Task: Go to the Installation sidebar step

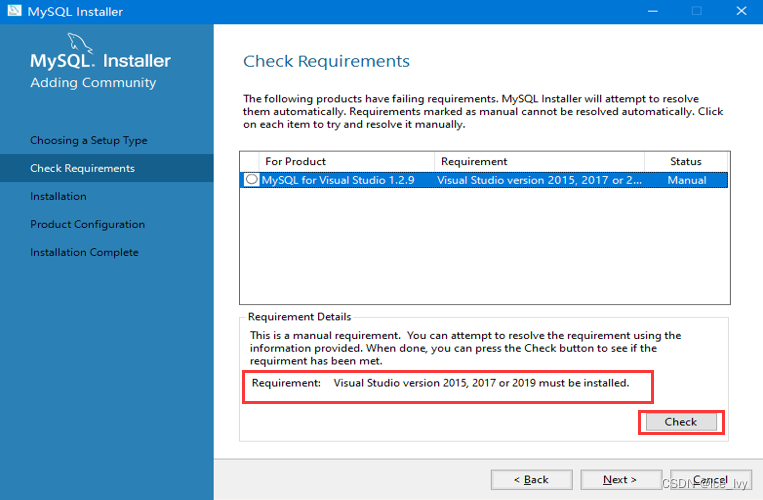Action: point(58,196)
